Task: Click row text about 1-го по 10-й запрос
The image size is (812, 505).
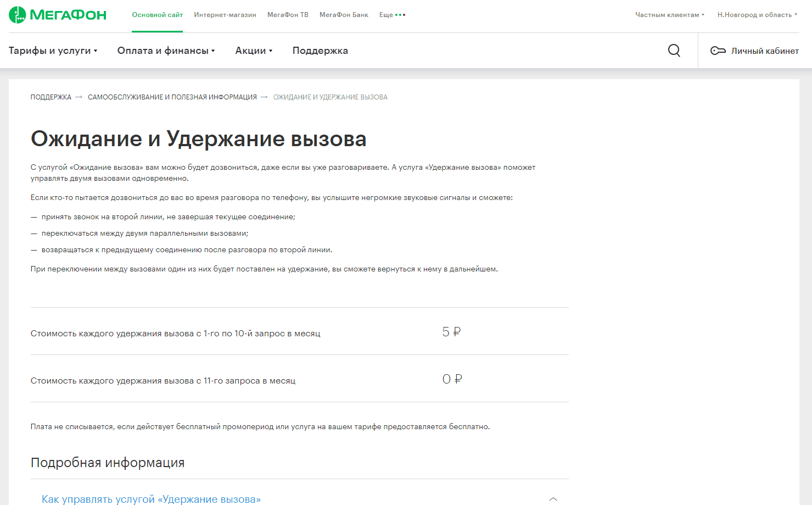Action: [x=176, y=334]
